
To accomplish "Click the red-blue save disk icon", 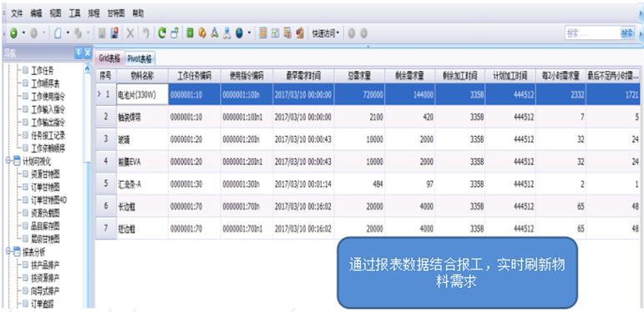I will tap(115, 33).
